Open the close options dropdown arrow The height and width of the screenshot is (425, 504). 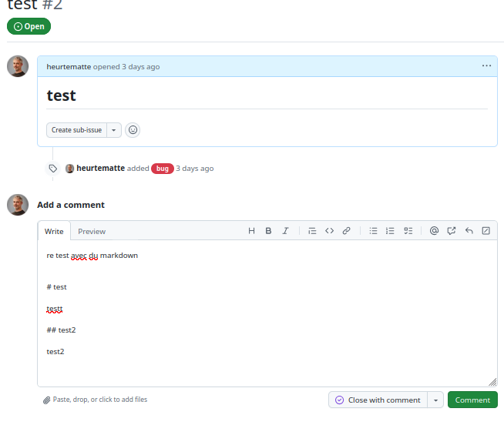point(435,400)
